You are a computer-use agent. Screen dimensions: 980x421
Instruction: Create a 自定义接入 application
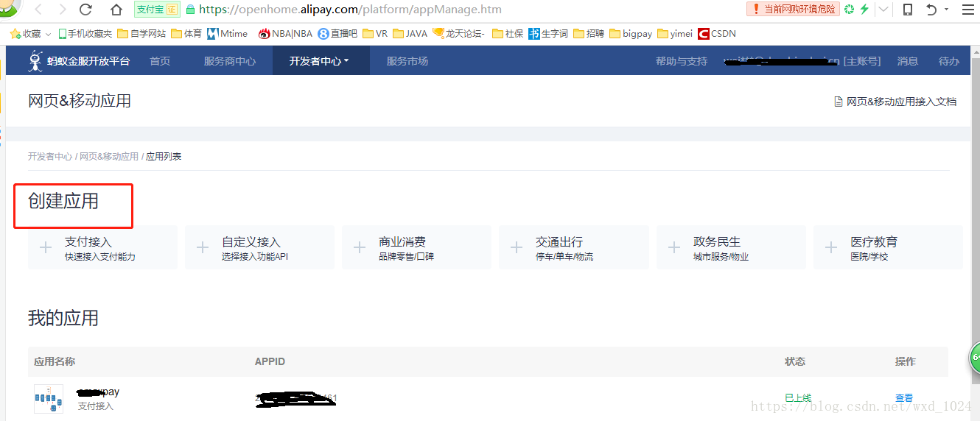pos(260,248)
